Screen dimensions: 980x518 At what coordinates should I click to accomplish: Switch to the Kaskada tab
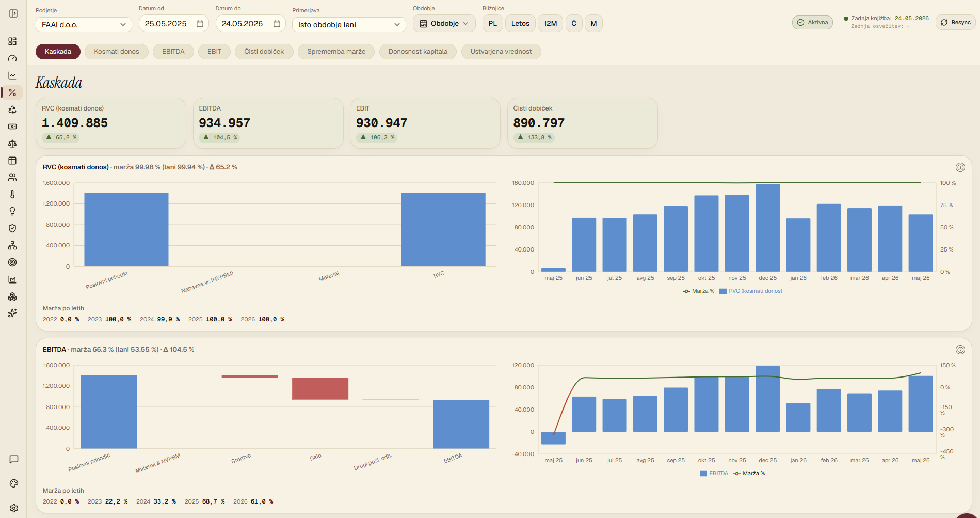(58, 52)
